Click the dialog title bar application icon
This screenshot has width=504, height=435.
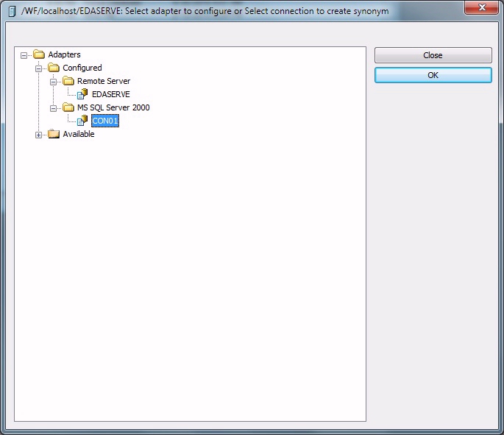click(12, 11)
